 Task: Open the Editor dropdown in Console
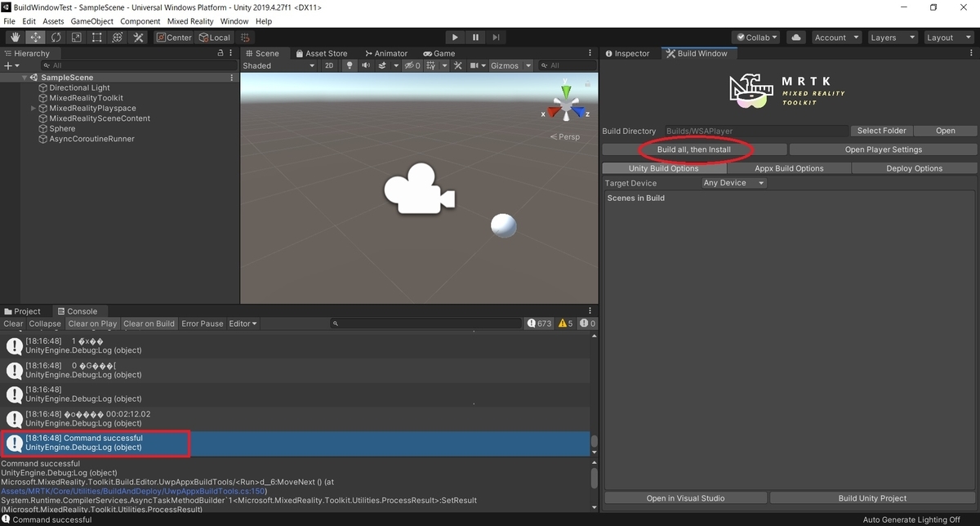point(243,323)
